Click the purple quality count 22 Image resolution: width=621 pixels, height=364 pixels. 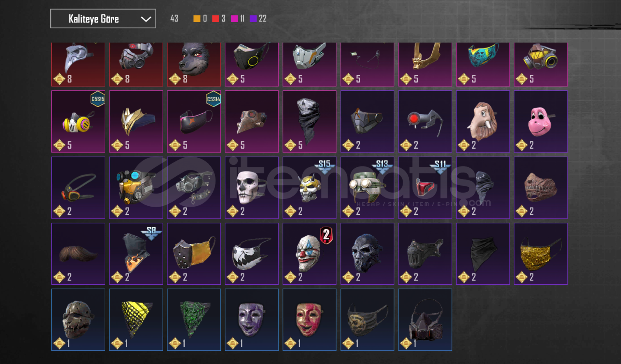click(x=258, y=18)
